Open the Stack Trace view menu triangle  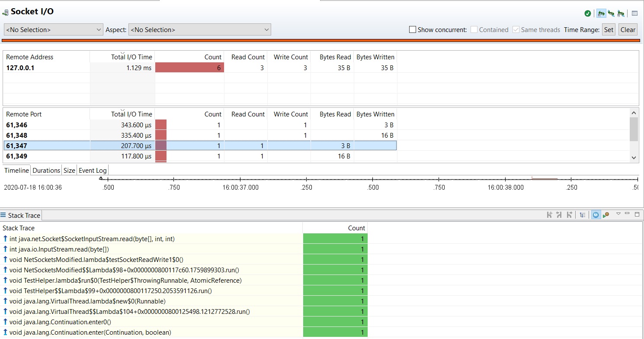coord(618,214)
